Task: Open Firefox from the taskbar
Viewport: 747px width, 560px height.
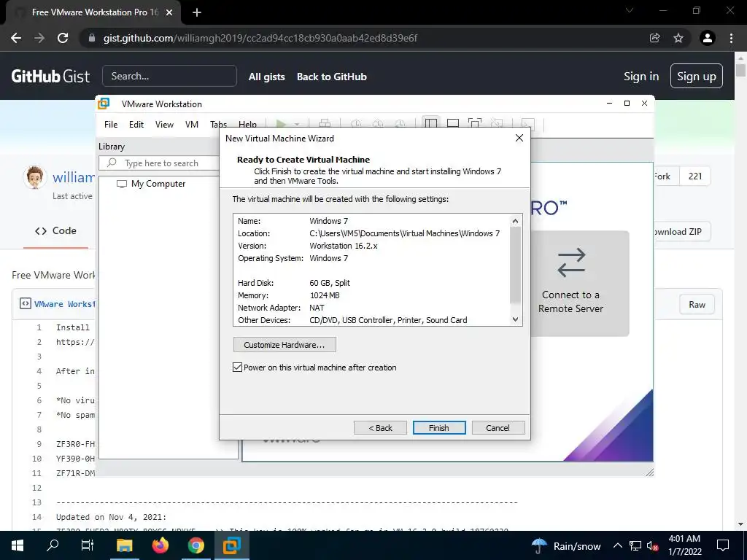Action: pyautogui.click(x=160, y=545)
